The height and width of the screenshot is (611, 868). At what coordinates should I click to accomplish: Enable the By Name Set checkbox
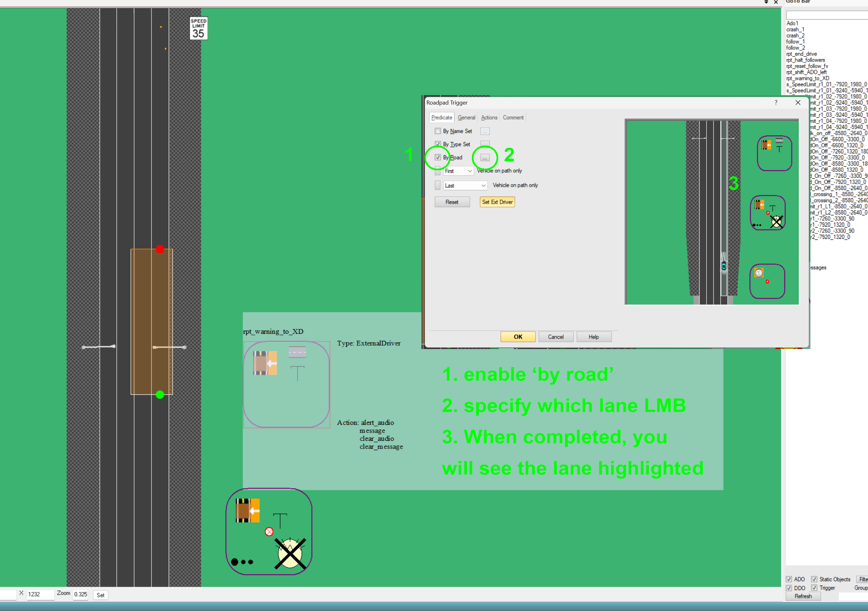coord(438,131)
